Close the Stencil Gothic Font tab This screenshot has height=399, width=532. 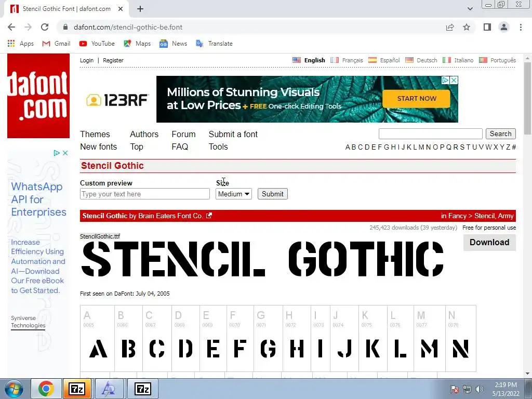click(121, 9)
